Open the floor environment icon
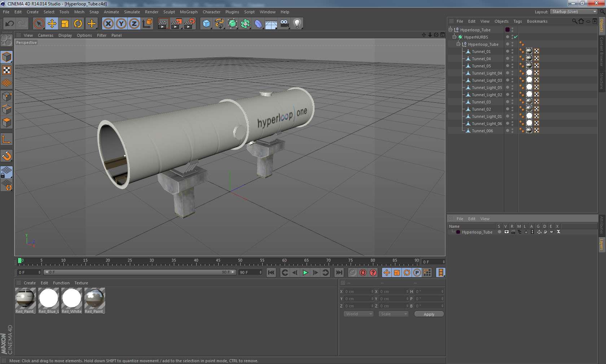The width and height of the screenshot is (606, 364). click(271, 24)
